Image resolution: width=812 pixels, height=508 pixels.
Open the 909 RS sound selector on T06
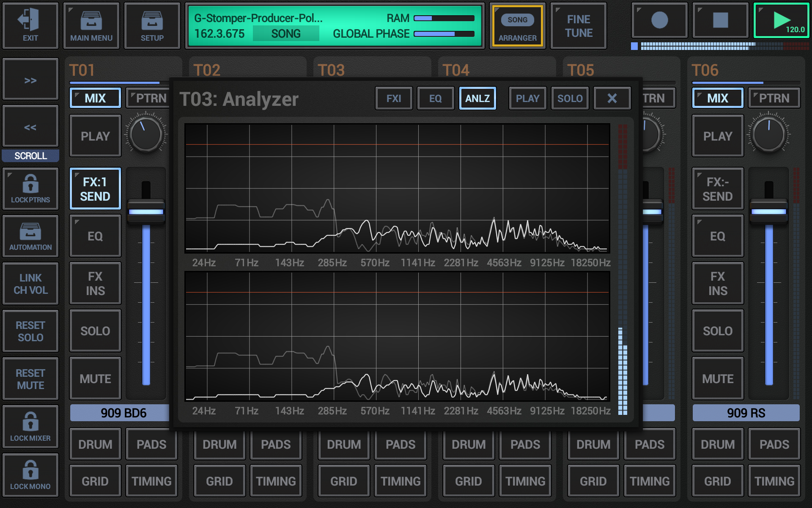pos(746,413)
